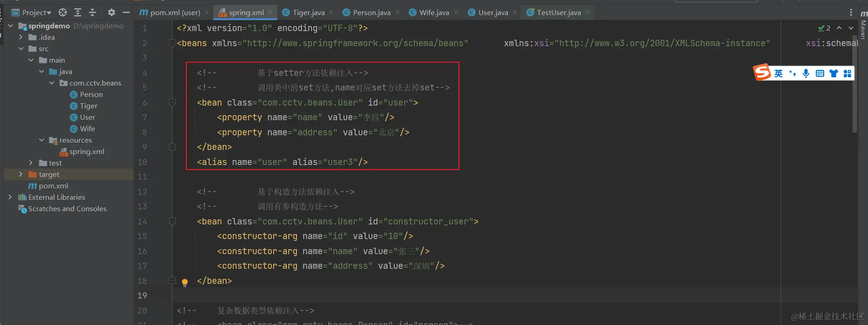Select the User class in project tree
The image size is (868, 325).
point(82,117)
